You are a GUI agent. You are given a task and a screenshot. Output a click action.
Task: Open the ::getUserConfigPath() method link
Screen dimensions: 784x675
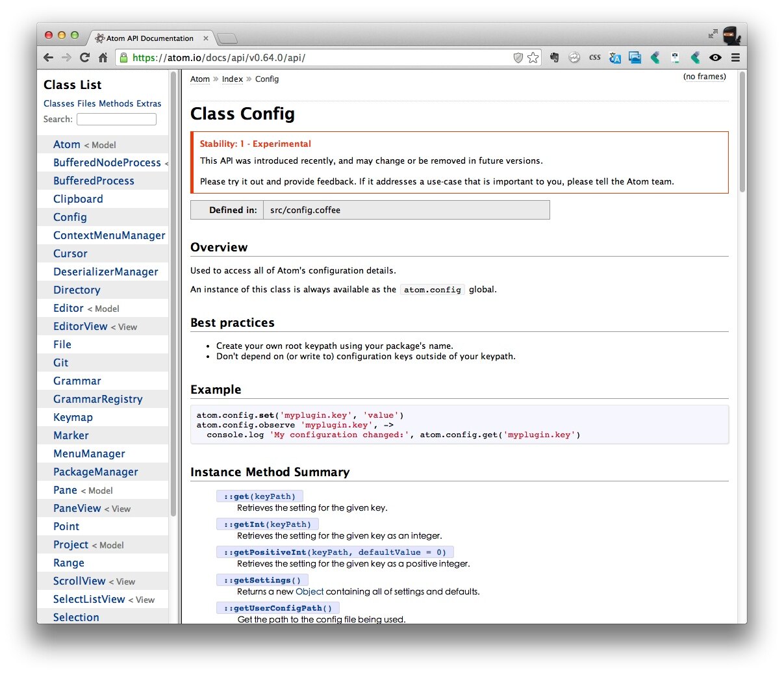click(x=278, y=608)
